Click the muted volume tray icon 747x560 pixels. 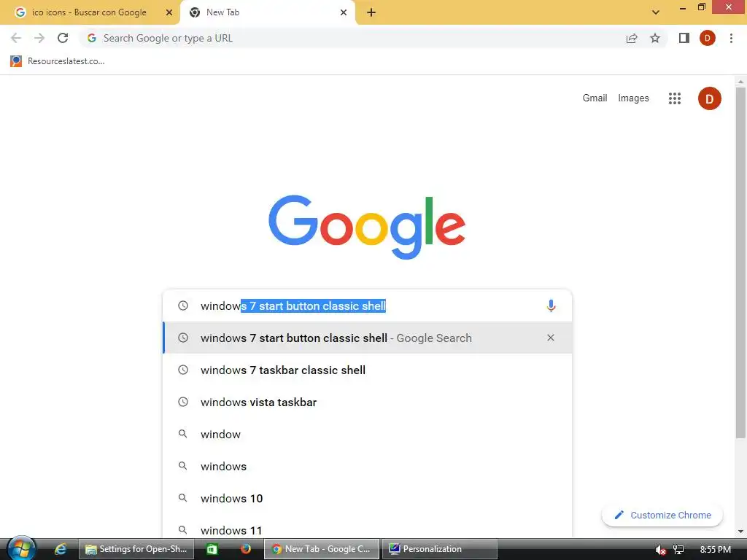click(660, 550)
